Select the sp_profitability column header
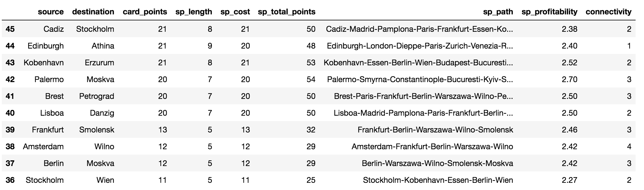Viewport: 644px width, 190px height. (x=549, y=12)
